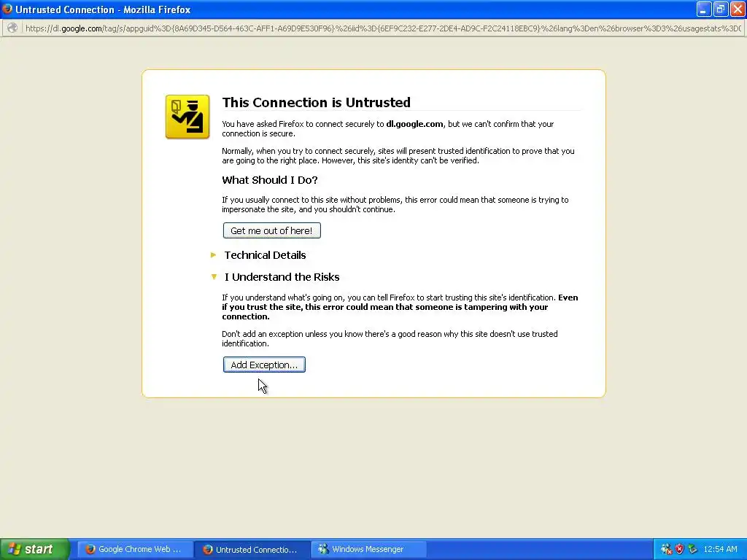The height and width of the screenshot is (560, 747).
Task: Click the green arrow tray icon beside clock
Action: coord(693,549)
